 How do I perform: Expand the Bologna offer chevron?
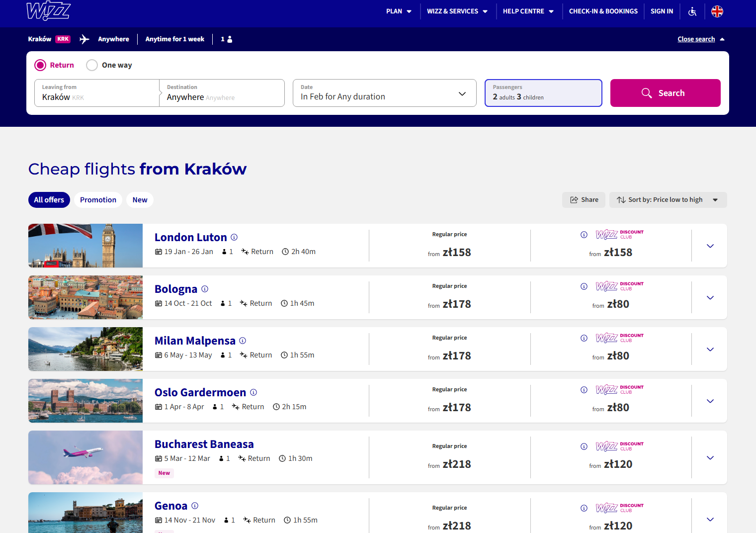pyautogui.click(x=710, y=298)
